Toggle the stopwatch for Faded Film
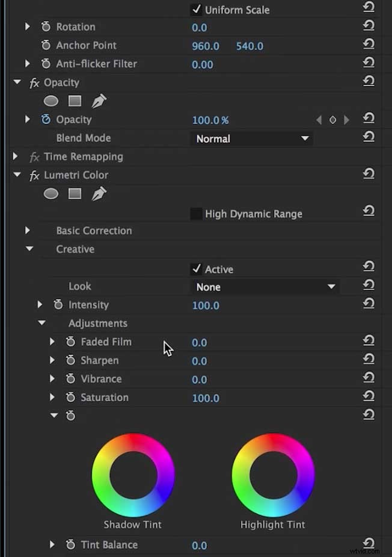Screen dimensions: 392x557 (70, 342)
